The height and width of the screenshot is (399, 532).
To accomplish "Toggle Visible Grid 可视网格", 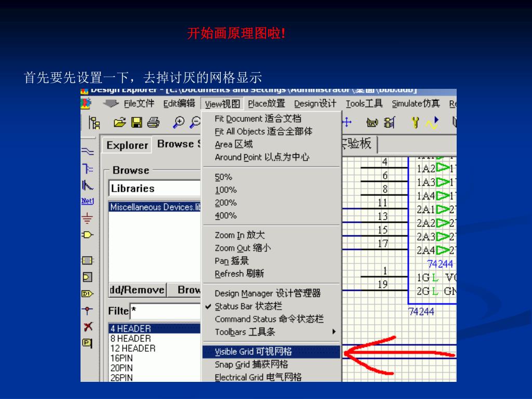I will tap(271, 352).
